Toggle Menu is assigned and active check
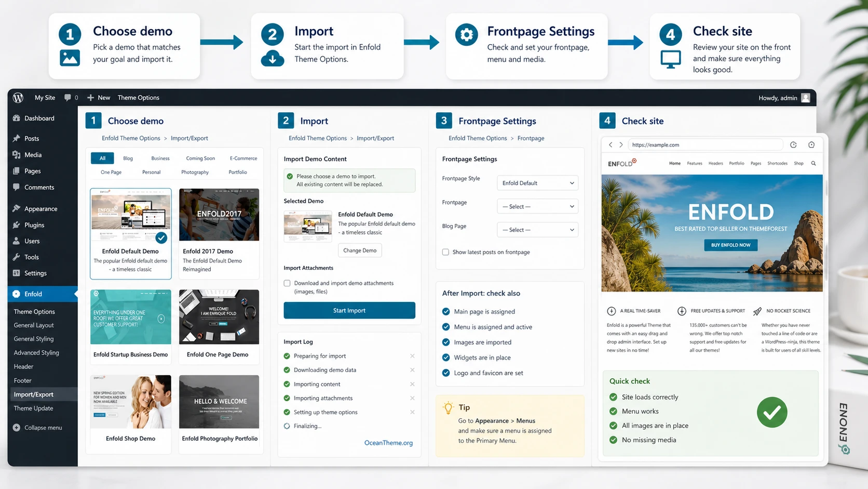This screenshot has height=489, width=868. [446, 327]
